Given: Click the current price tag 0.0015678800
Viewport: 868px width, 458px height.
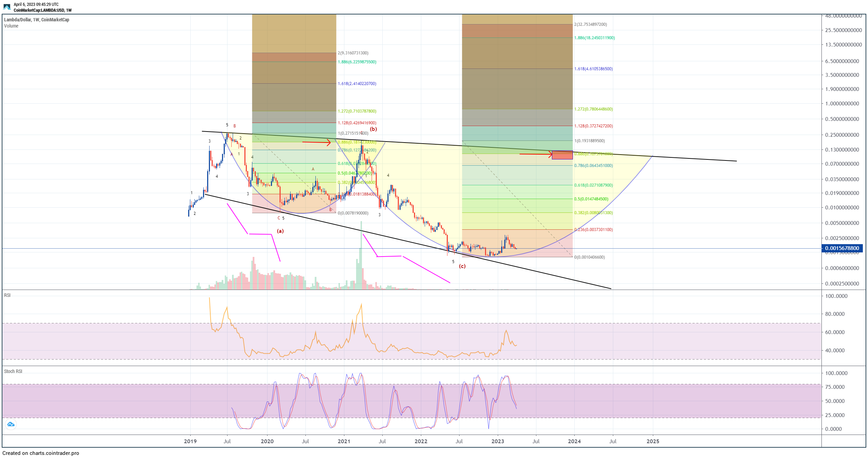Looking at the screenshot, I should point(842,248).
